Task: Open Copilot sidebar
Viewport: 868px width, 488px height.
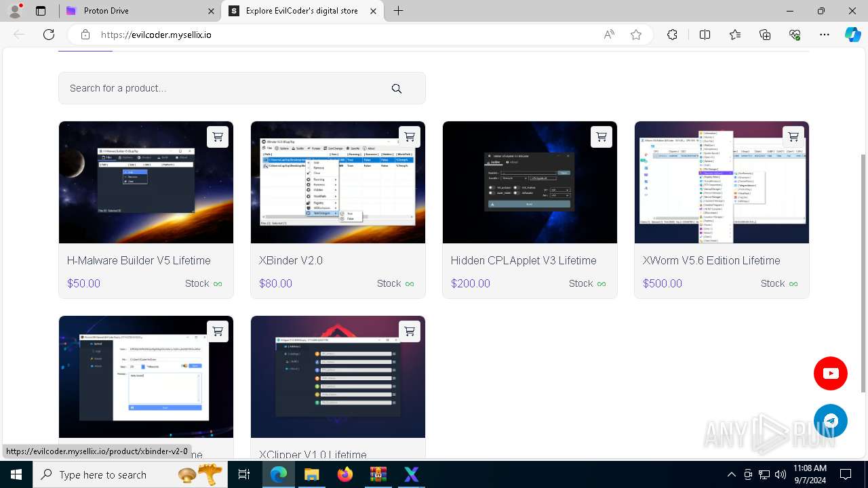Action: coord(852,35)
